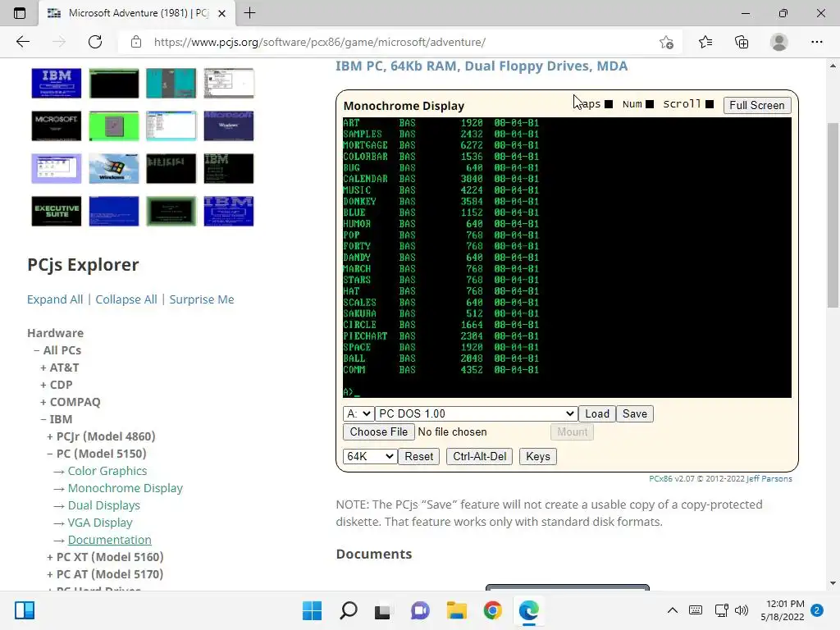The image size is (840, 630).
Task: Refresh the PCjs page
Action: (95, 42)
